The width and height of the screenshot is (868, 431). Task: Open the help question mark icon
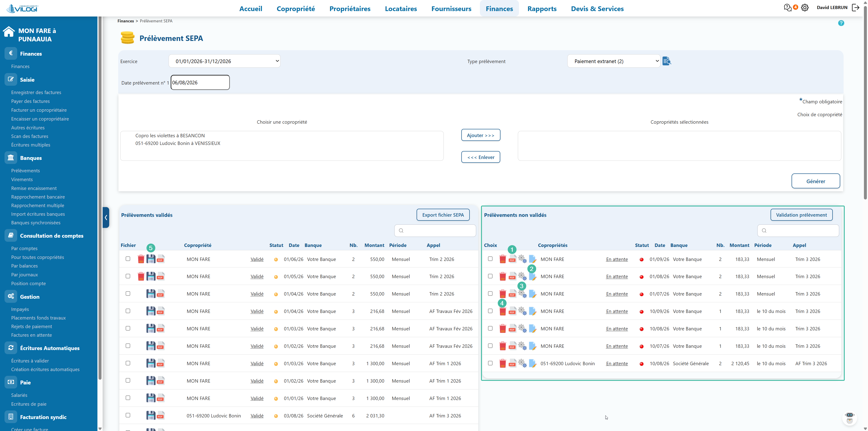click(841, 23)
